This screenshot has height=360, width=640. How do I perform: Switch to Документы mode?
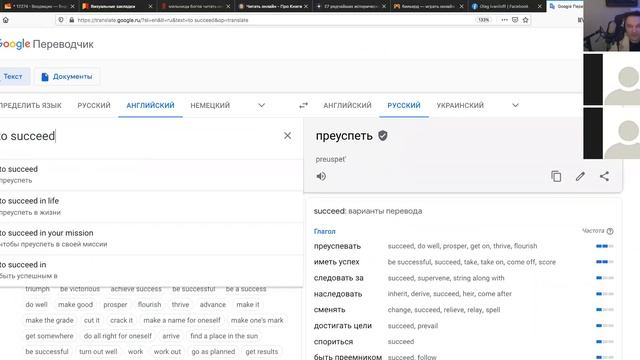[67, 76]
